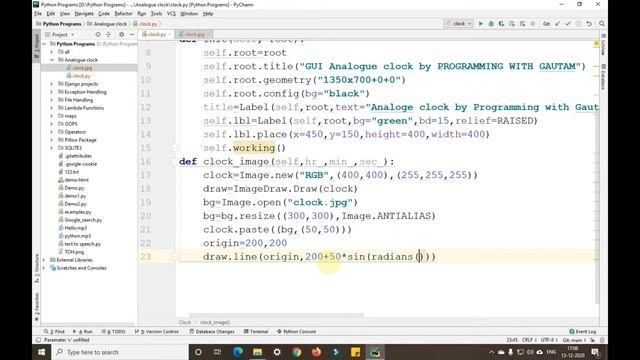Image resolution: width=640 pixels, height=360 pixels.
Task: Open the Project view selector dropdown
Action: click(60, 35)
